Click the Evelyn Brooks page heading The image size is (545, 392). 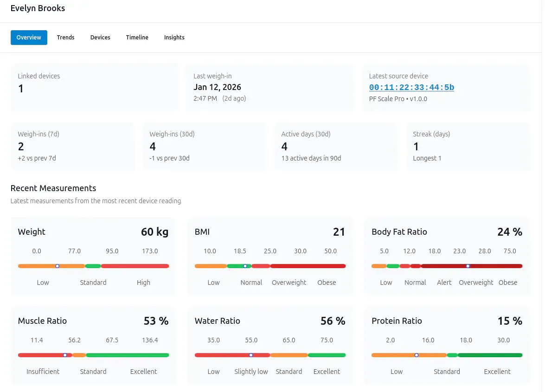click(38, 8)
